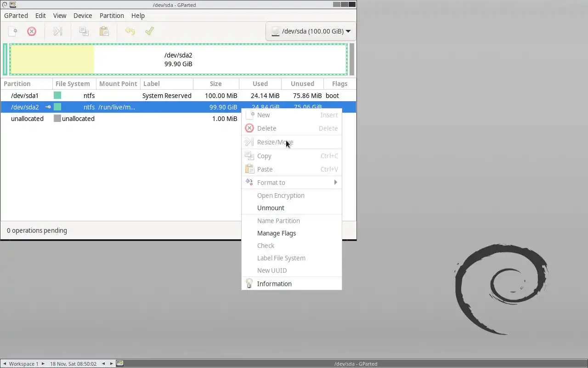The width and height of the screenshot is (588, 368).
Task: Click the green ntfs color square for /dev/sda1
Action: click(x=57, y=96)
